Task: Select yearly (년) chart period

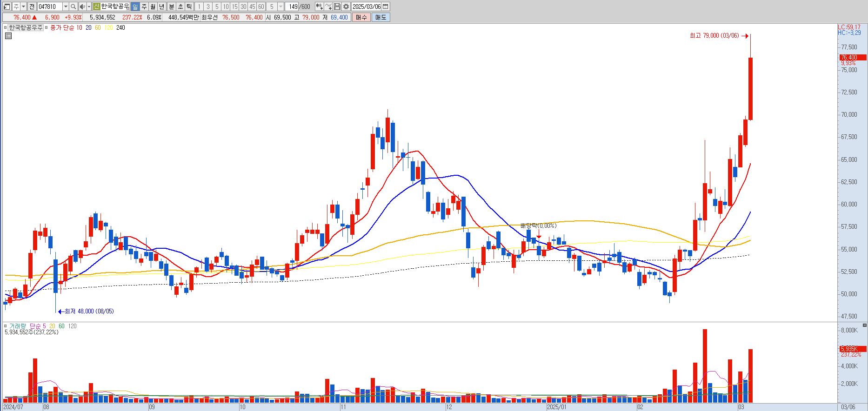Action: coord(161,7)
